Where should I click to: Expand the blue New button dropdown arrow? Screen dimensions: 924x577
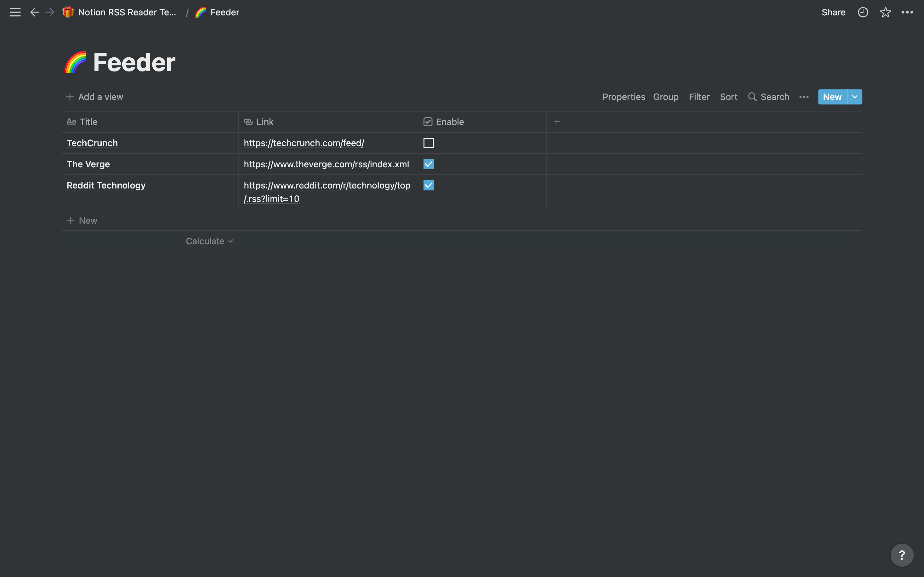(x=854, y=97)
